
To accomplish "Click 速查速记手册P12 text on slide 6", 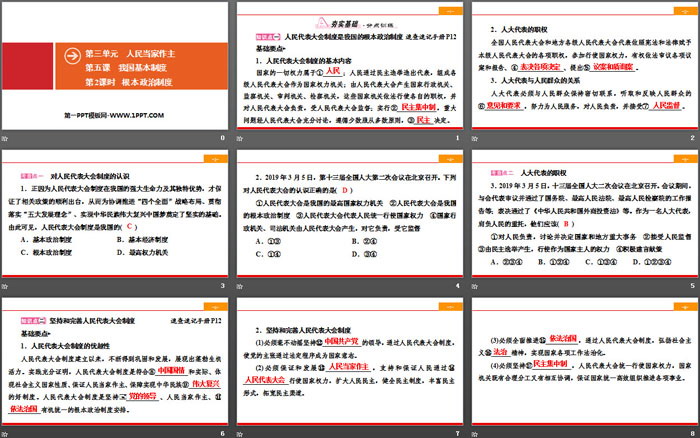I will pos(196,321).
